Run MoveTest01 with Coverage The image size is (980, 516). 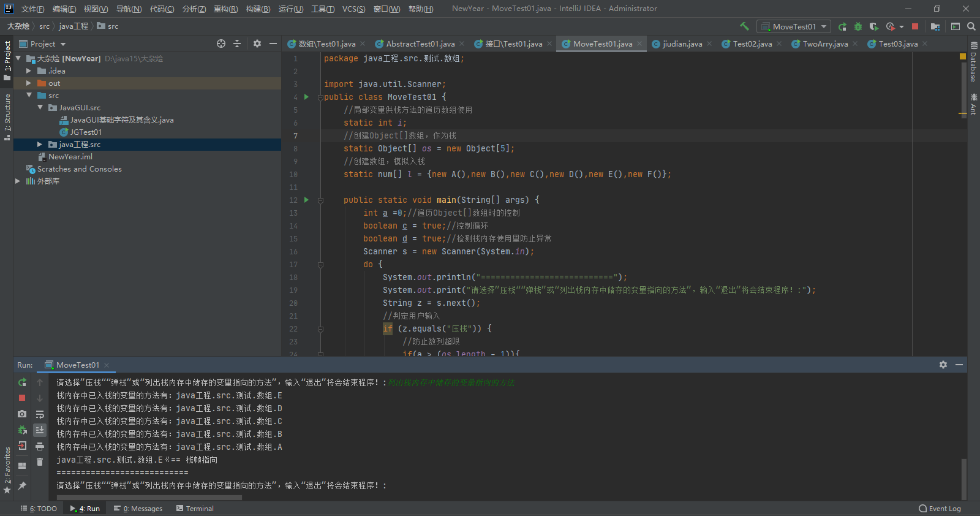874,26
